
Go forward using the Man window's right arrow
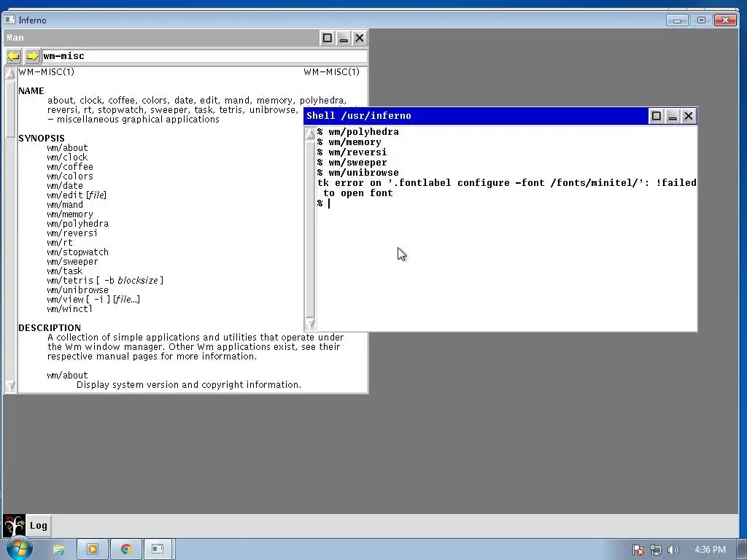pyautogui.click(x=31, y=56)
